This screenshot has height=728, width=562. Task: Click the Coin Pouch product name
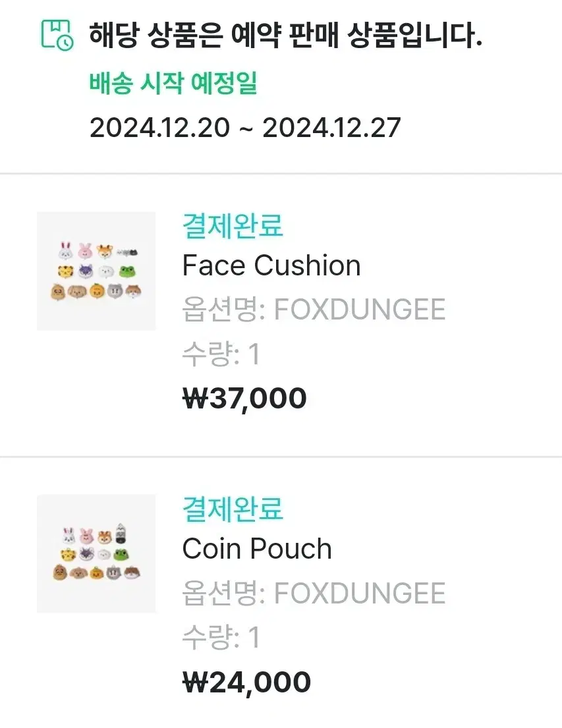click(x=257, y=548)
